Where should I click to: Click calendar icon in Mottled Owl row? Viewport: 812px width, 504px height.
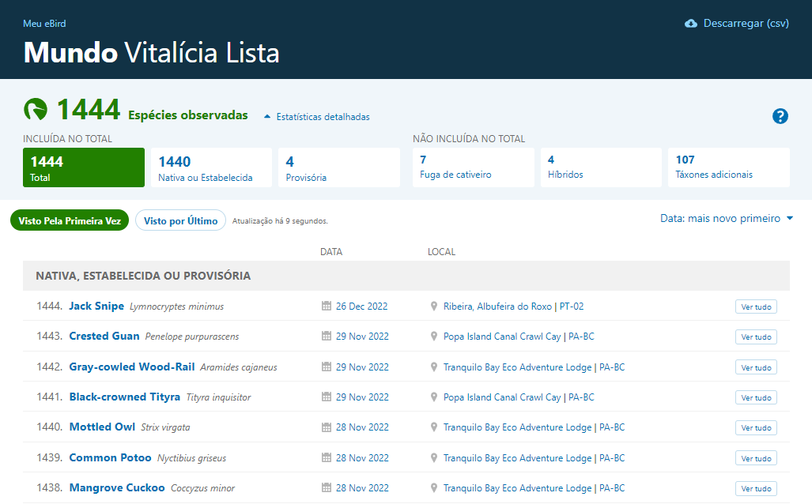pyautogui.click(x=327, y=427)
